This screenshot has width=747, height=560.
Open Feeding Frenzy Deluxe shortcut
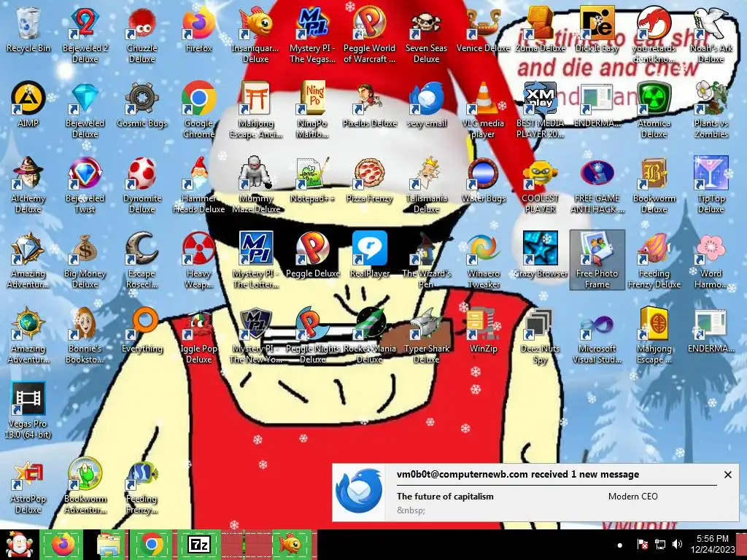654,260
